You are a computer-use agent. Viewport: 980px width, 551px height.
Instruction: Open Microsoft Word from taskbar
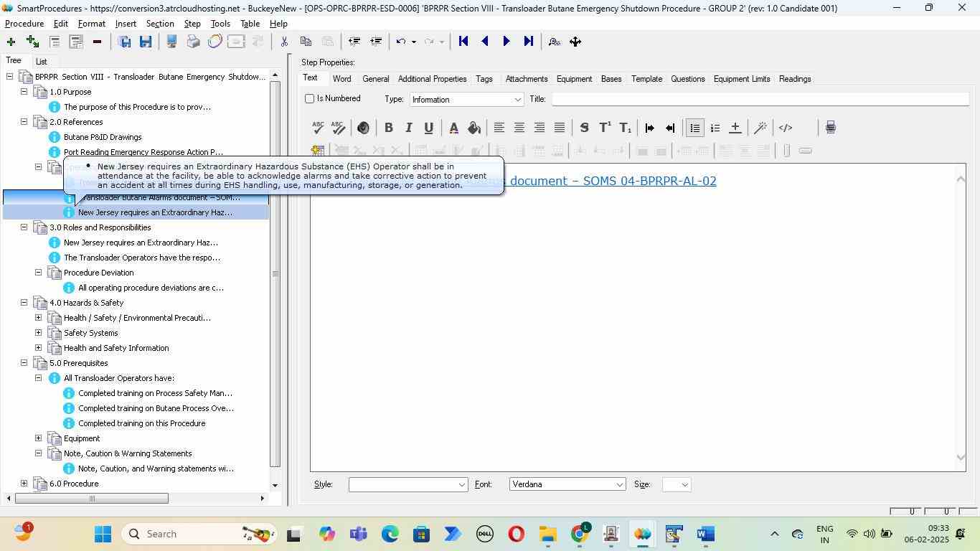click(x=706, y=534)
